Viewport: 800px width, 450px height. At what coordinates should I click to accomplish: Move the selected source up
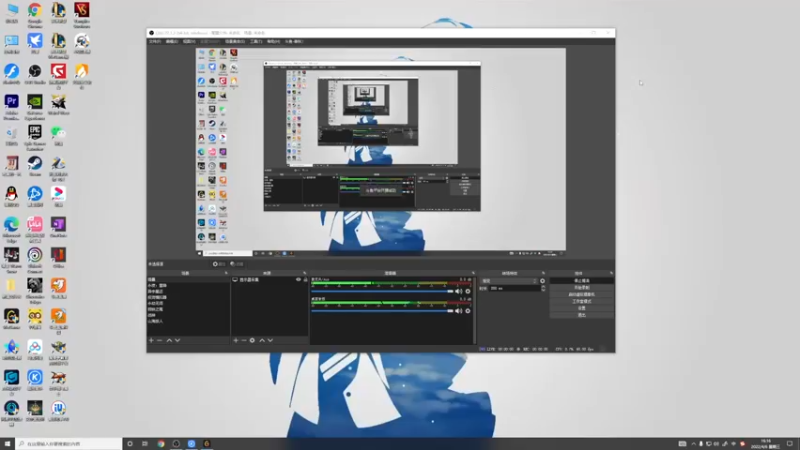pos(262,340)
